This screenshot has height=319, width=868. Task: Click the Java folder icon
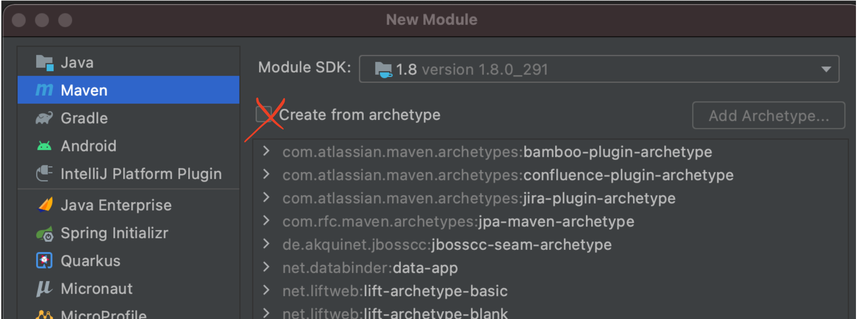45,63
